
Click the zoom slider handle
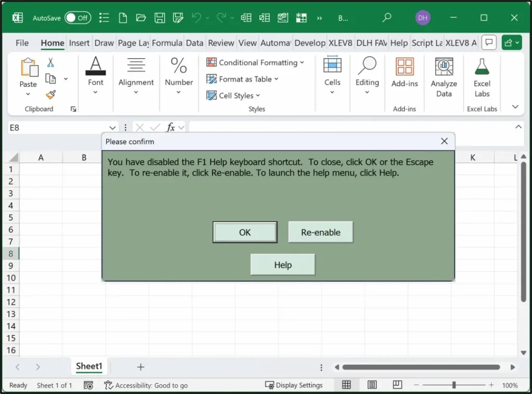tap(454, 385)
